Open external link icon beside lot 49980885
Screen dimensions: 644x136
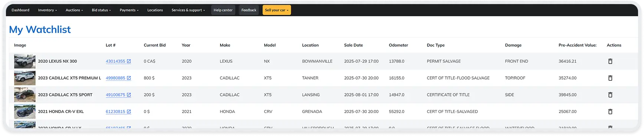(129, 78)
